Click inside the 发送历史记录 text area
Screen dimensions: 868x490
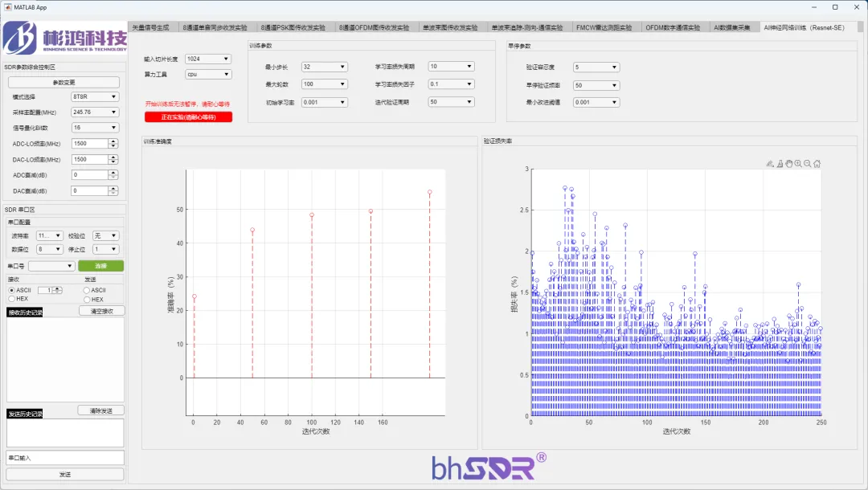[x=65, y=432]
